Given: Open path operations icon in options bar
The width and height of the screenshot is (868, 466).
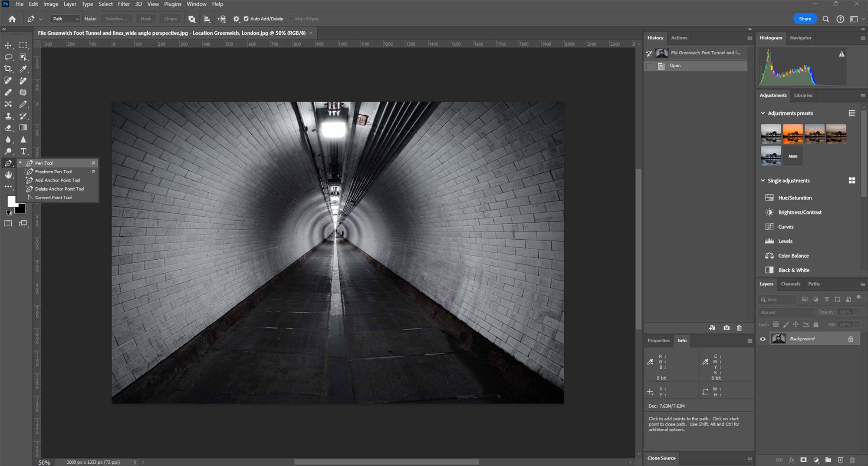Looking at the screenshot, I should point(192,19).
